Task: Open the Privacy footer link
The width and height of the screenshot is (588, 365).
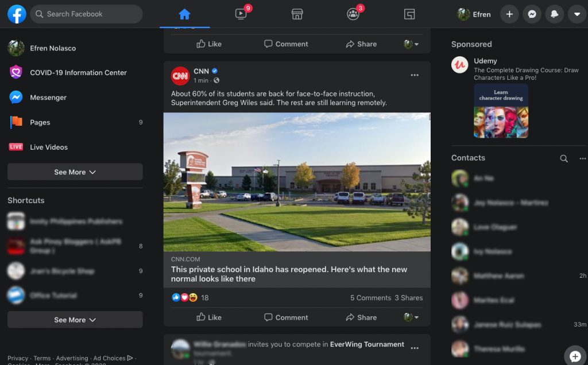Action: point(18,358)
